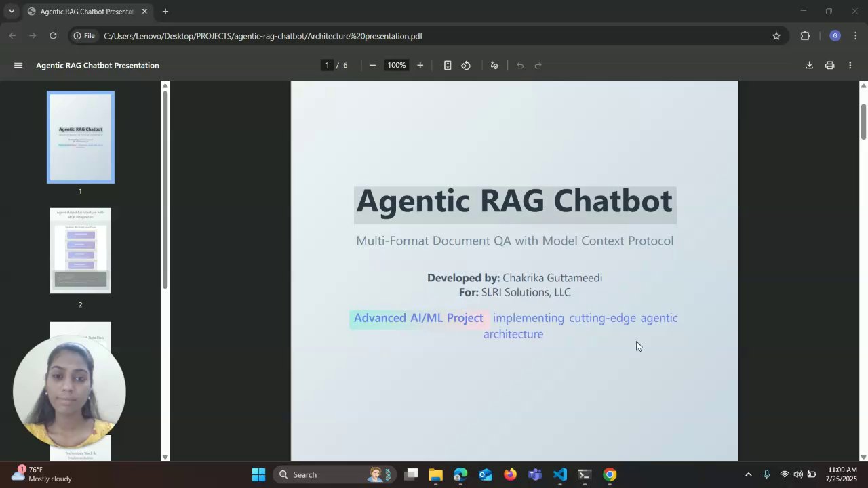The image size is (868, 488).
Task: Open the Wi-Fi network tray icon
Action: point(785,474)
